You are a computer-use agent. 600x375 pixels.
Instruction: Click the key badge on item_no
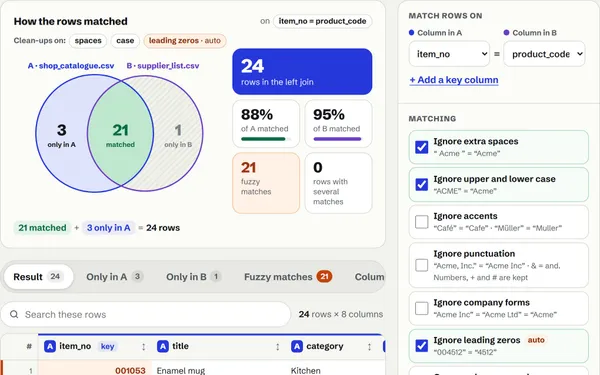(x=108, y=346)
